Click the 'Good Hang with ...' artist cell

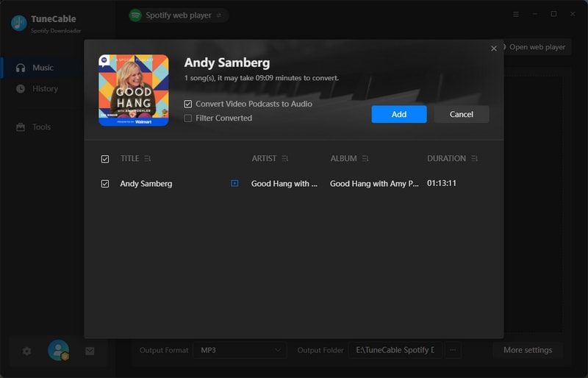284,184
